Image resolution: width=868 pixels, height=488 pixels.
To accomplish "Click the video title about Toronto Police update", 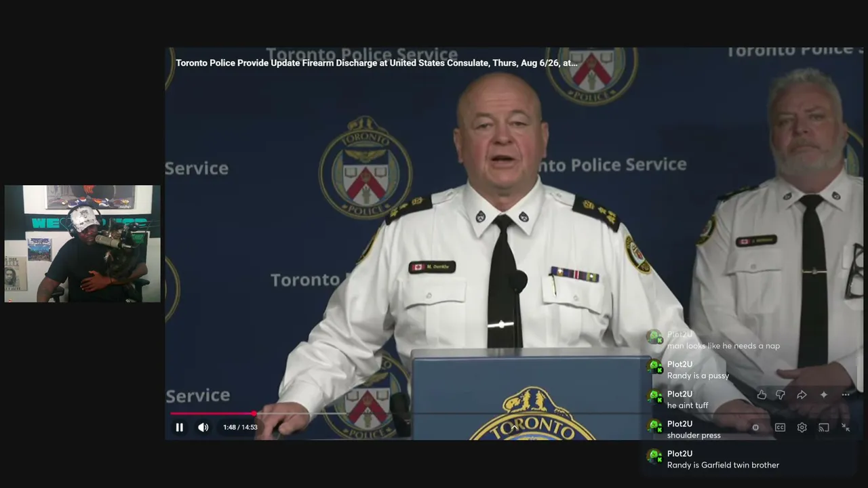I will [x=376, y=63].
